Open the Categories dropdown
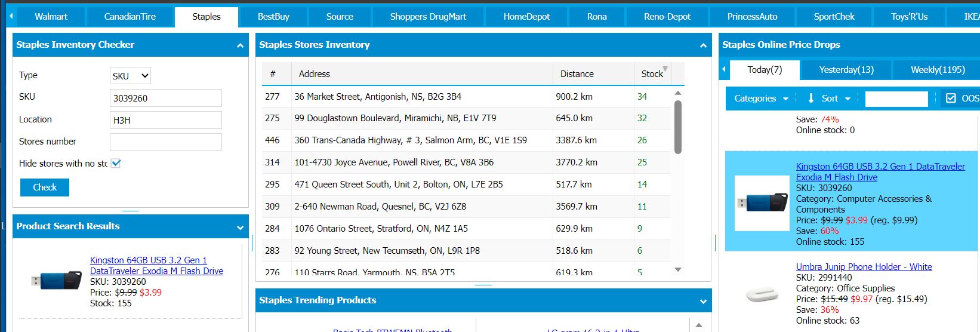 click(761, 99)
